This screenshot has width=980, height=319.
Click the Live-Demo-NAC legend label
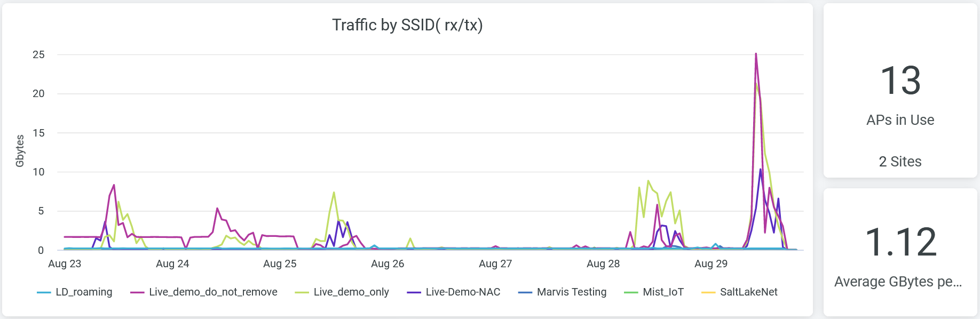tap(463, 292)
